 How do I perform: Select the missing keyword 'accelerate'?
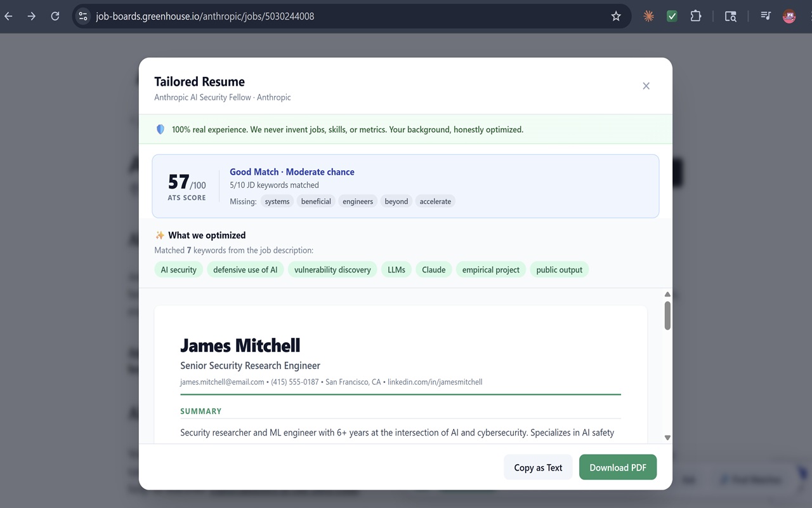(435, 201)
